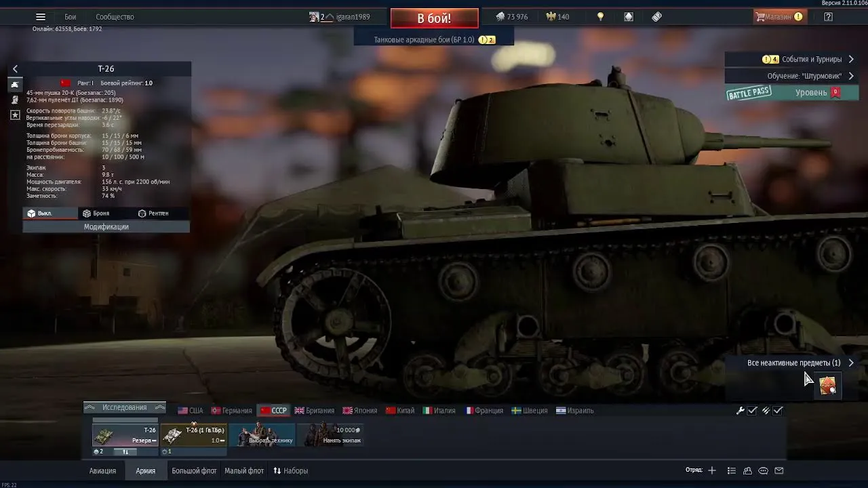Select the Швеция nation flag
This screenshot has height=488, width=868.
(x=530, y=411)
